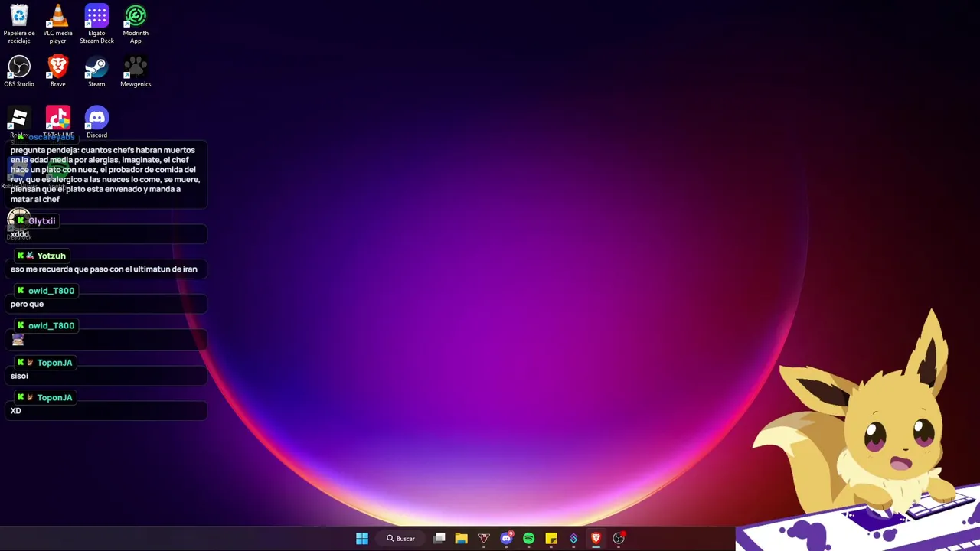Click the purple diamond app taskbar icon
This screenshot has width=980, height=551.
coord(573,538)
